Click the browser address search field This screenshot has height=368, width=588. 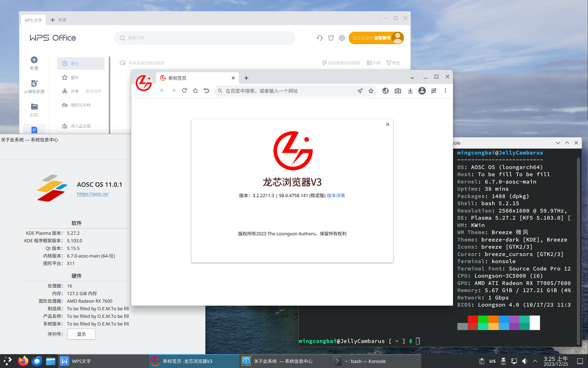point(296,91)
